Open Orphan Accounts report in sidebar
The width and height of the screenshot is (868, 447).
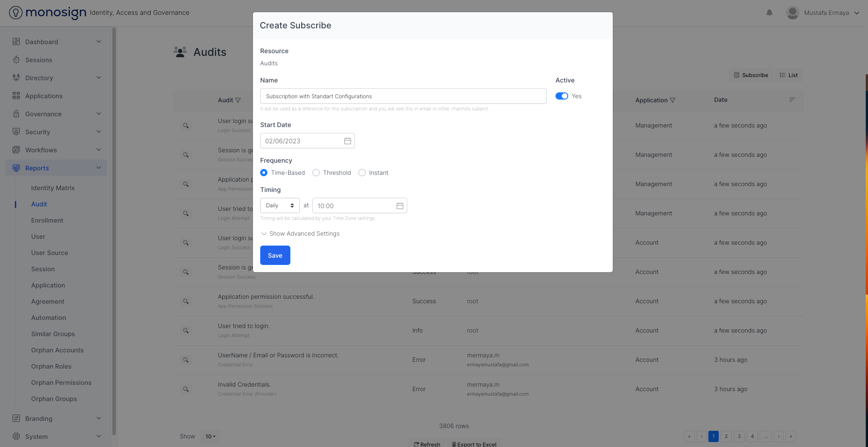57,350
